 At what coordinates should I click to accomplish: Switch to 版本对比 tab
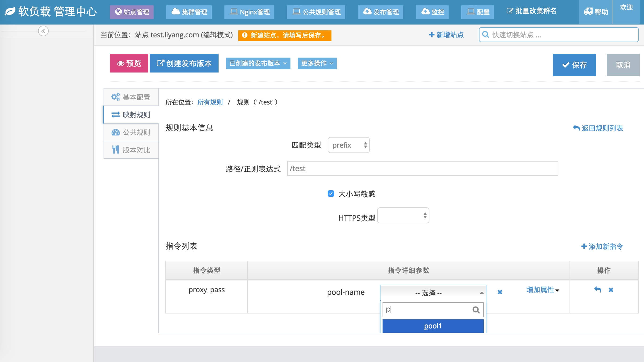coord(131,150)
